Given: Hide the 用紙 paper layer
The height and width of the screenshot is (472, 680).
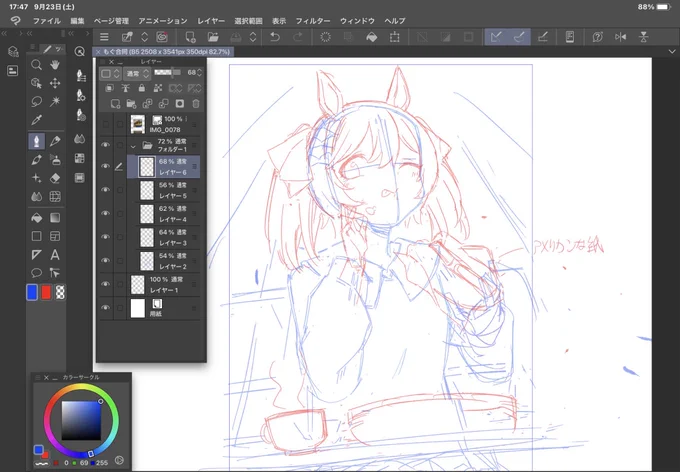Looking at the screenshot, I should pyautogui.click(x=105, y=308).
